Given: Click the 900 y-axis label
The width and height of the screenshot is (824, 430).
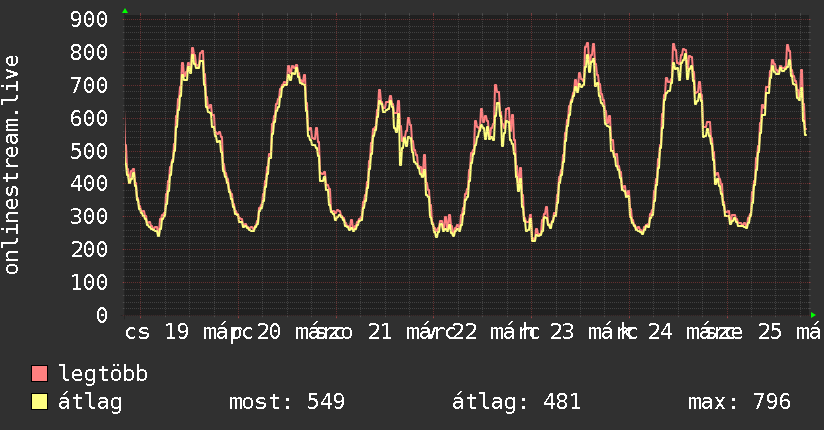Looking at the screenshot, I should (x=89, y=19).
